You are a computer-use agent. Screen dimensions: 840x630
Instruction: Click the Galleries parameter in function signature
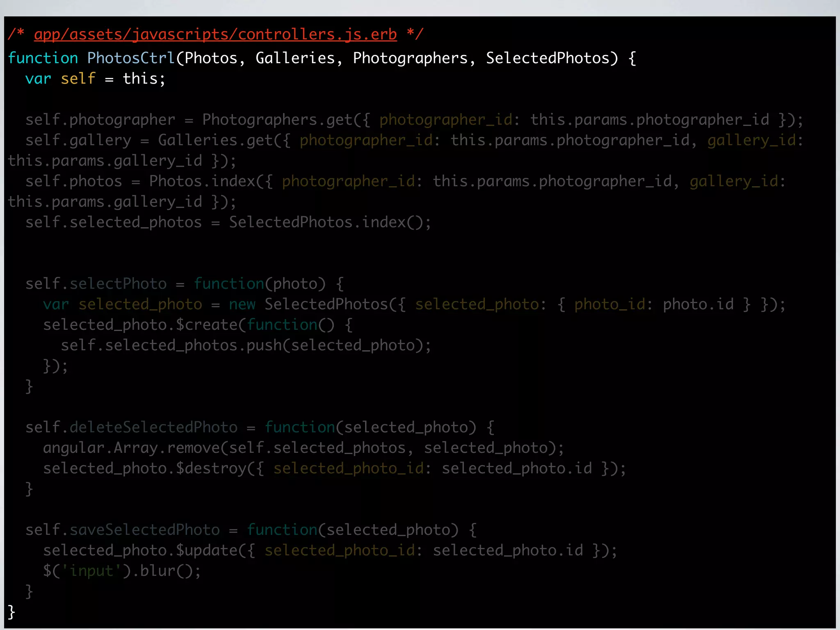295,58
